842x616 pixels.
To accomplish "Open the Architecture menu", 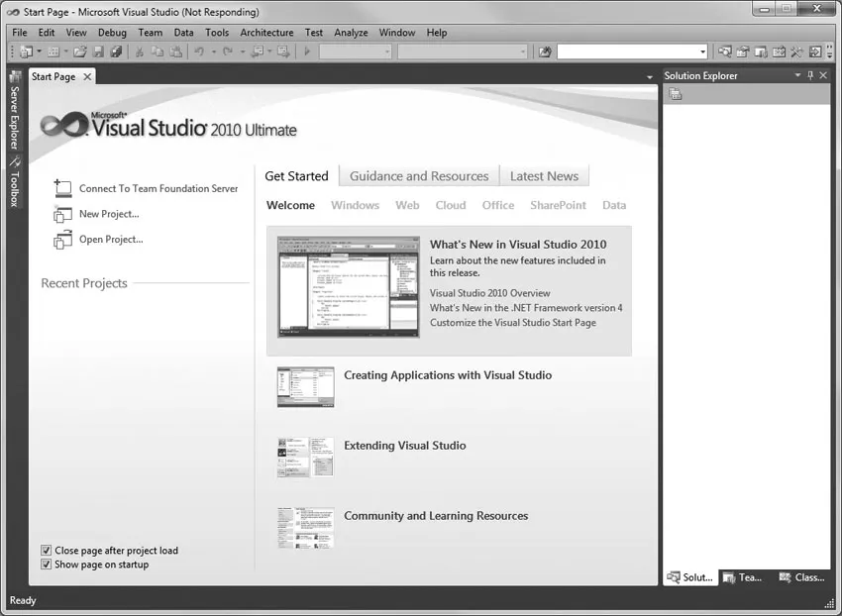I will (266, 33).
